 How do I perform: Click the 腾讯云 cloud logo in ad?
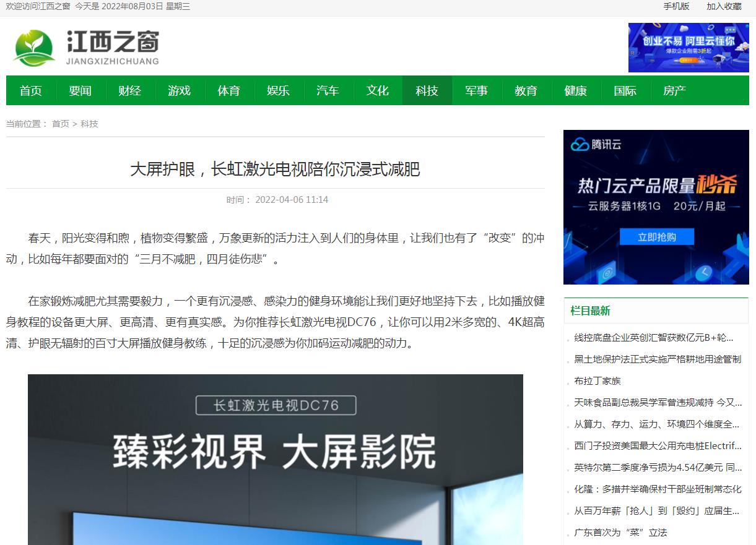click(x=596, y=145)
